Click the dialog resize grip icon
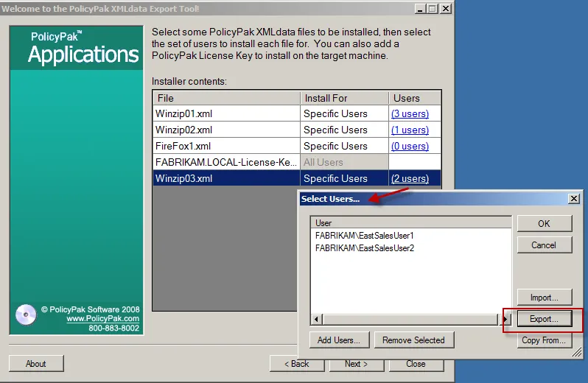Screen dimensions: 588x383 577,352
